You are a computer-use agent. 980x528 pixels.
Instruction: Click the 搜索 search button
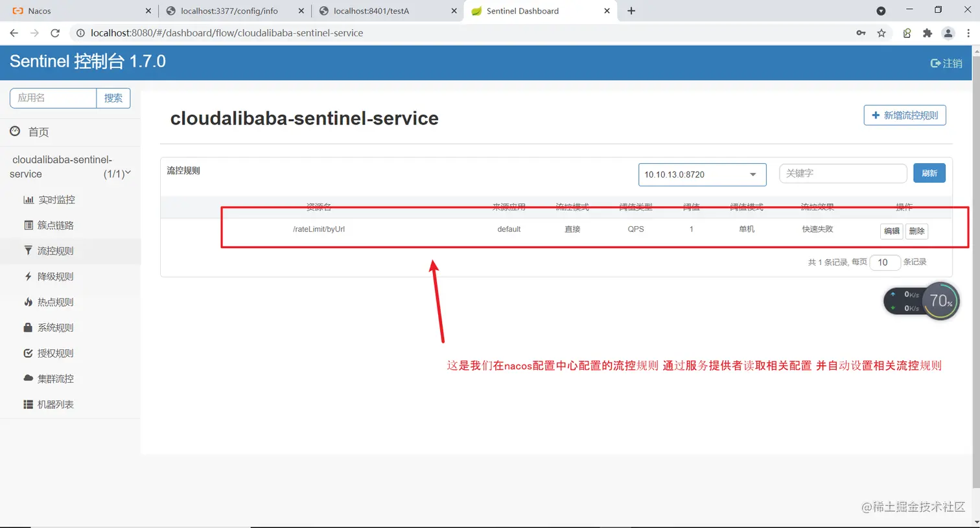pos(113,98)
